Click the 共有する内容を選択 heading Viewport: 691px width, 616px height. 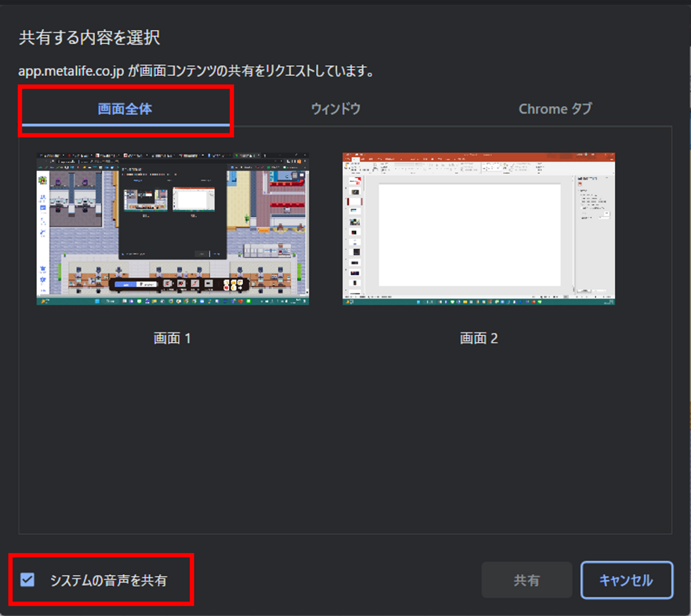coord(90,37)
